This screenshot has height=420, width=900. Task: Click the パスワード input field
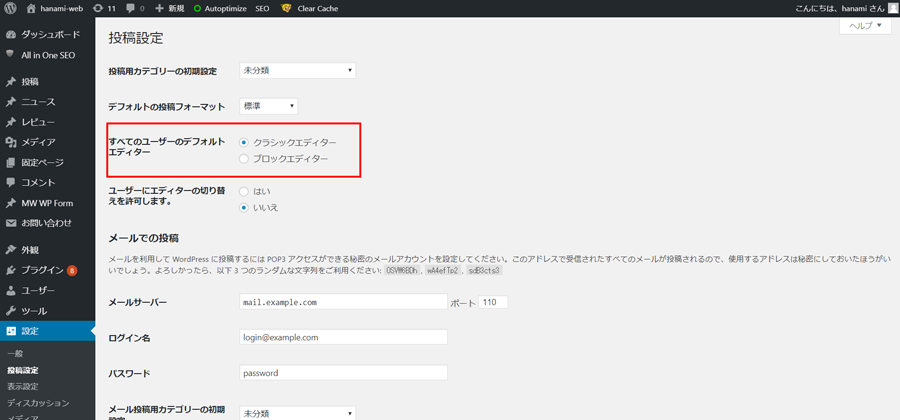click(x=343, y=372)
